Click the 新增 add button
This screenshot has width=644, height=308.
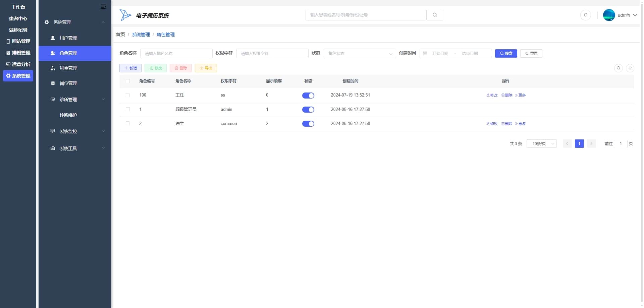coord(130,68)
